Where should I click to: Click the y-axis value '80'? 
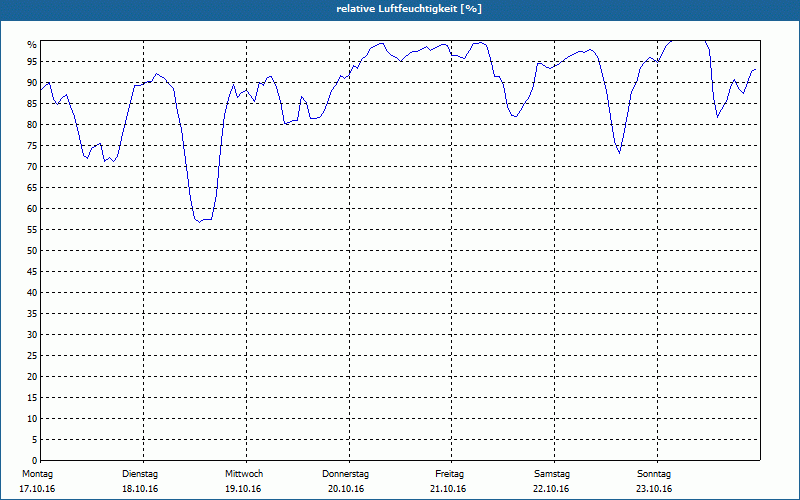(32, 124)
